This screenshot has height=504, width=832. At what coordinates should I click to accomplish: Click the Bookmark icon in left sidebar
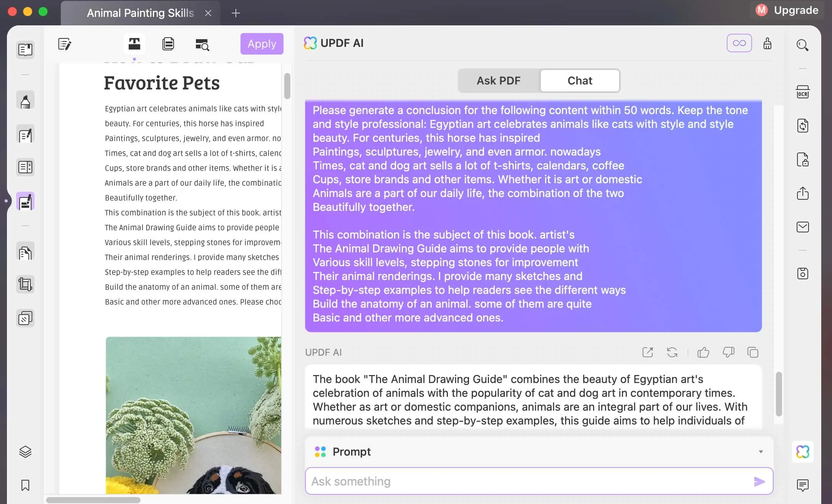coord(25,485)
